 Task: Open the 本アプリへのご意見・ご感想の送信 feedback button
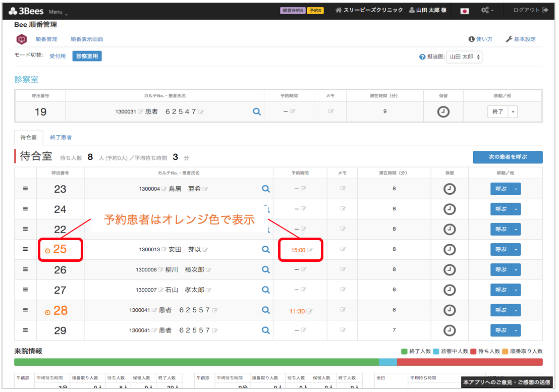click(507, 382)
